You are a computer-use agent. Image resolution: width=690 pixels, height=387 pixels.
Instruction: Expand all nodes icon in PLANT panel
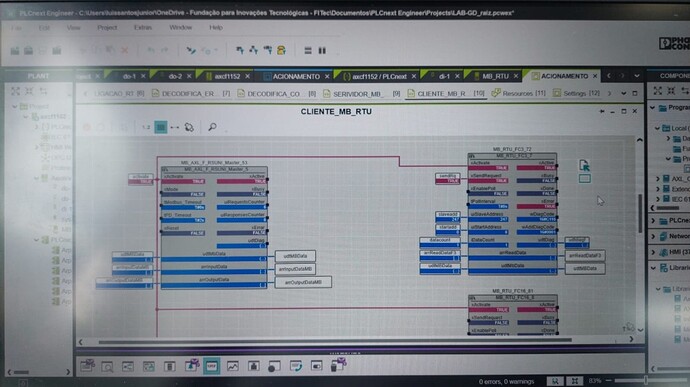coord(15,91)
